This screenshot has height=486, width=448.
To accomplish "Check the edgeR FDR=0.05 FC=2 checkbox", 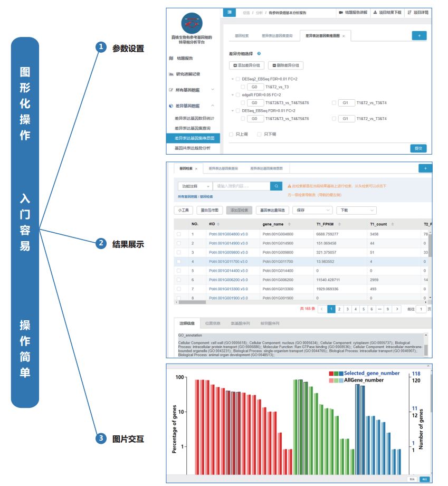I will [237, 95].
